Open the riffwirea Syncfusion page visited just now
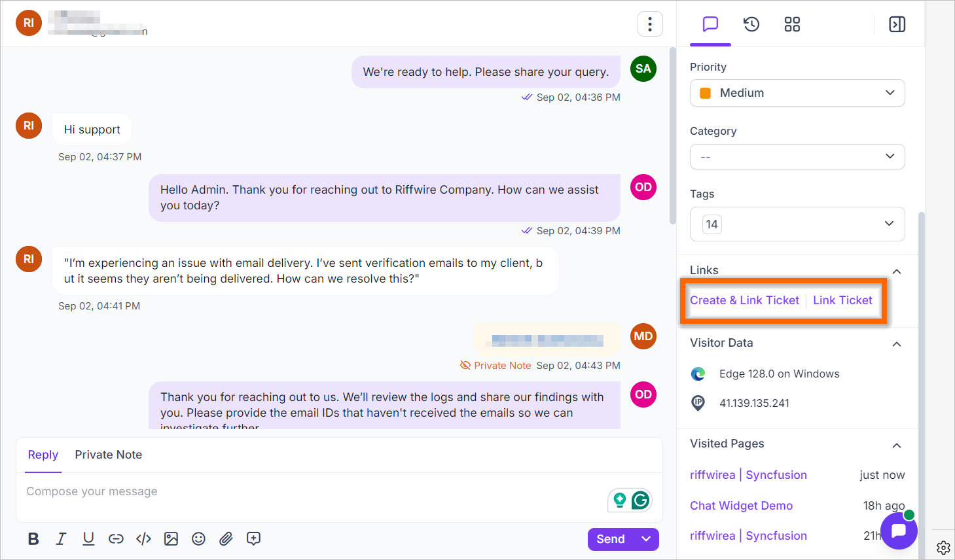 click(x=748, y=475)
